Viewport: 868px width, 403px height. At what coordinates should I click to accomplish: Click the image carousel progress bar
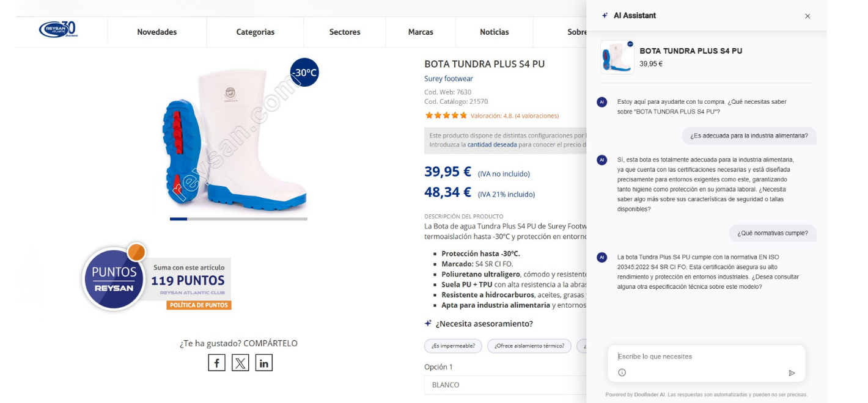pos(238,219)
